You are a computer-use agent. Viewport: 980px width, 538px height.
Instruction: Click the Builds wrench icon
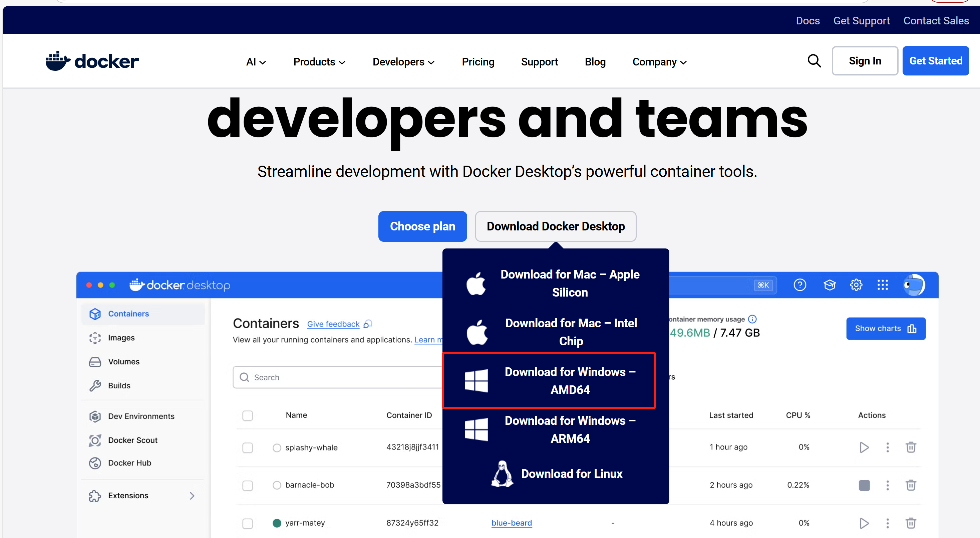click(95, 386)
